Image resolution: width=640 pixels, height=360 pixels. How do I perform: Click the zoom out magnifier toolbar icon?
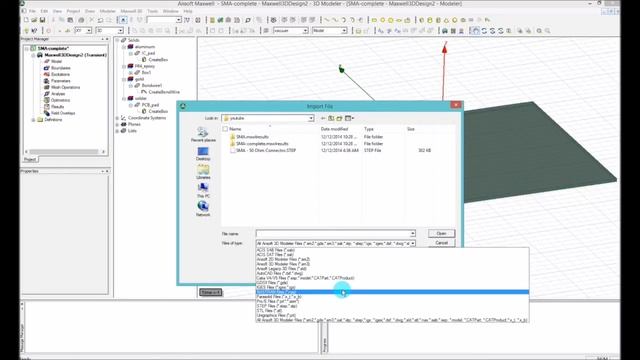click(x=547, y=31)
